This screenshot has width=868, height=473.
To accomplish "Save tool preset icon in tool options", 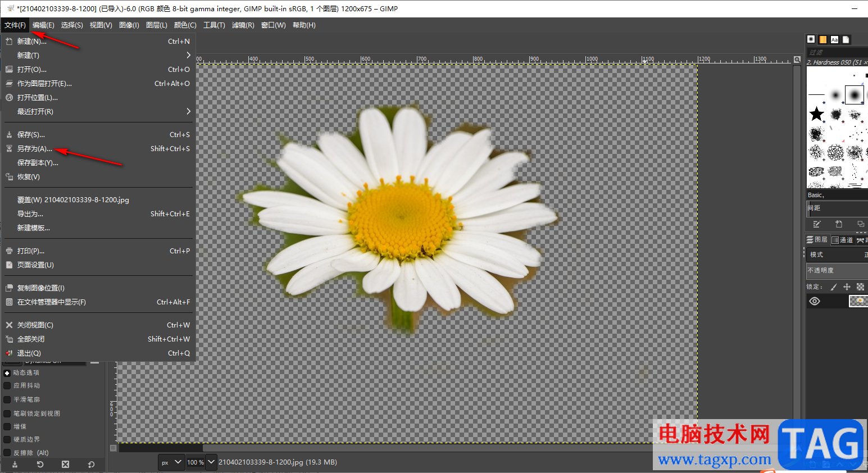I will [x=15, y=465].
